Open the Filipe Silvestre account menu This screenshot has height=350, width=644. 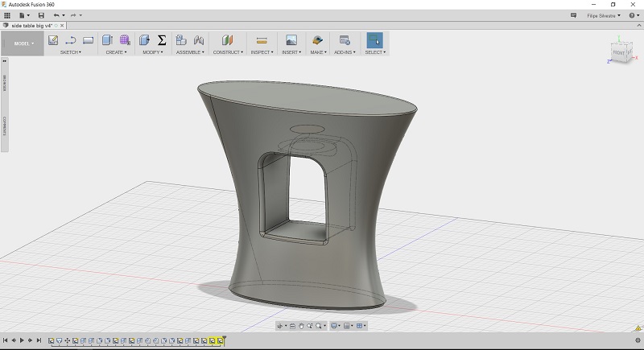[x=603, y=15]
